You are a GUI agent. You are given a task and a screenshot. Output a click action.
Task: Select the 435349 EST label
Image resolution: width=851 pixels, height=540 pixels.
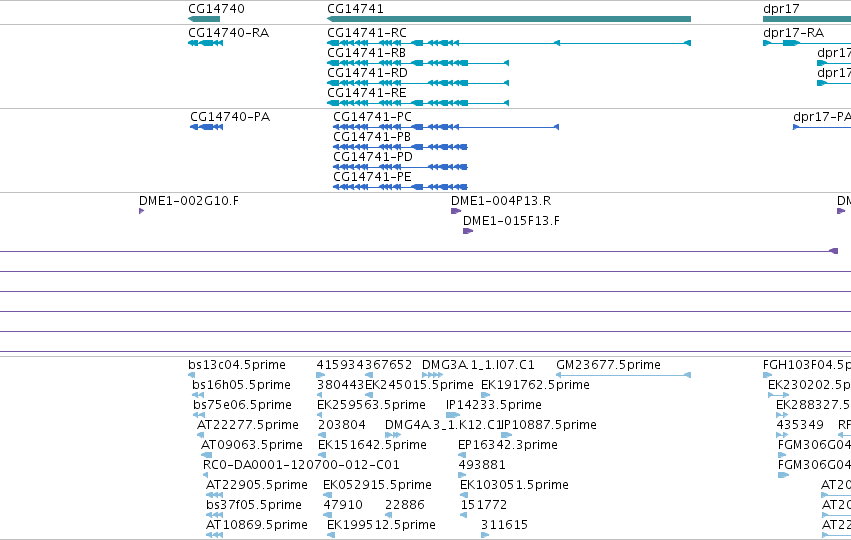(x=800, y=425)
